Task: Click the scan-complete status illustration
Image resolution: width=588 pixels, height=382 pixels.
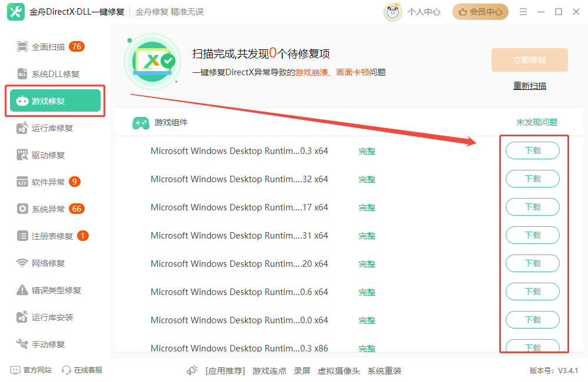Action: coord(152,62)
